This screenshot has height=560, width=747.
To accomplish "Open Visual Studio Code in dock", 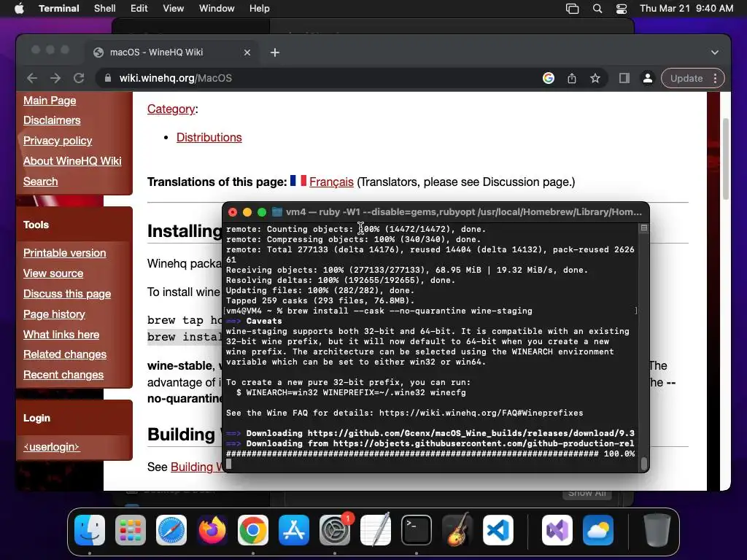I will (x=498, y=530).
